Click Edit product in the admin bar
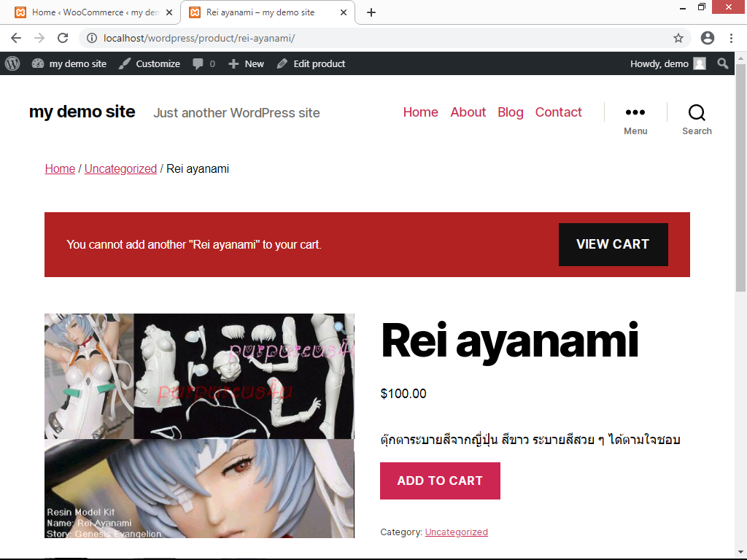 pyautogui.click(x=311, y=64)
